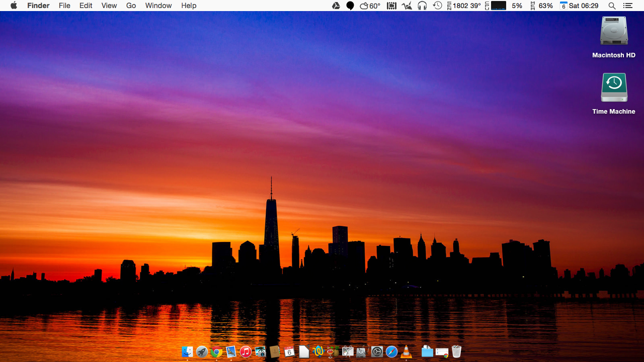Screen dimensions: 644x362
Task: Click the memory usage 63% indicator
Action: coord(542,6)
